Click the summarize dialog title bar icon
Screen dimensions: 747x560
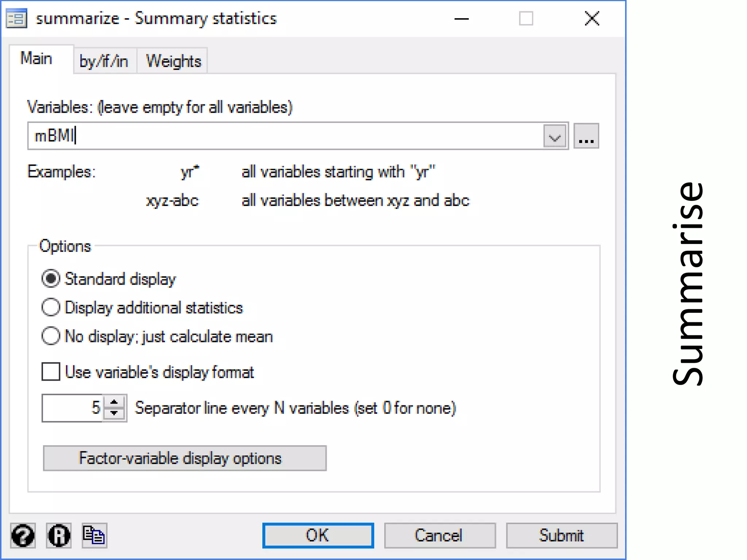16,19
